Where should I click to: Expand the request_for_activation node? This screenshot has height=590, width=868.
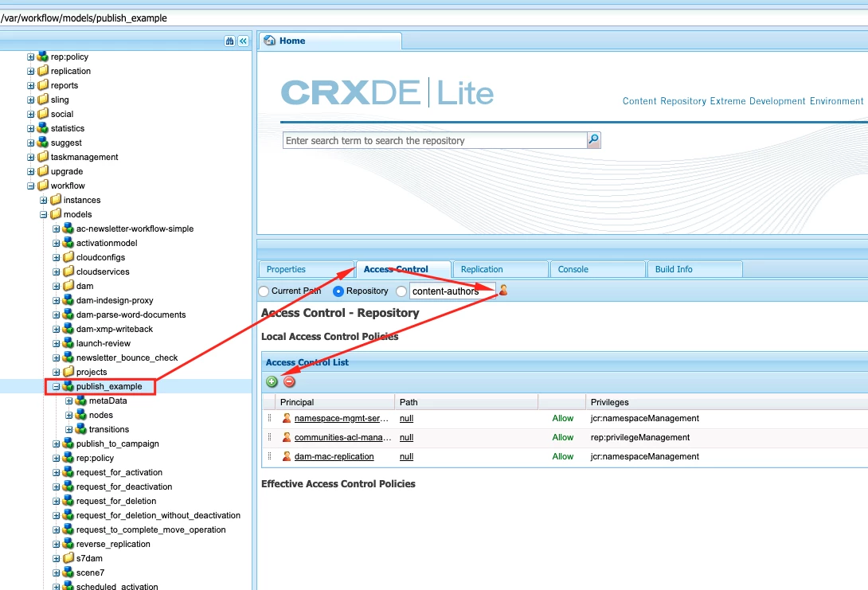coord(56,473)
